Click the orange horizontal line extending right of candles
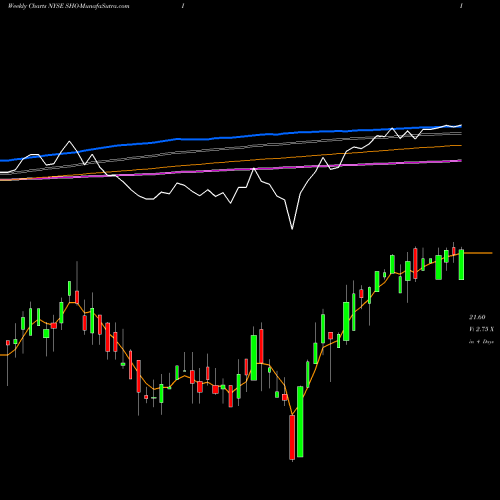This screenshot has width=500, height=500. (478, 253)
